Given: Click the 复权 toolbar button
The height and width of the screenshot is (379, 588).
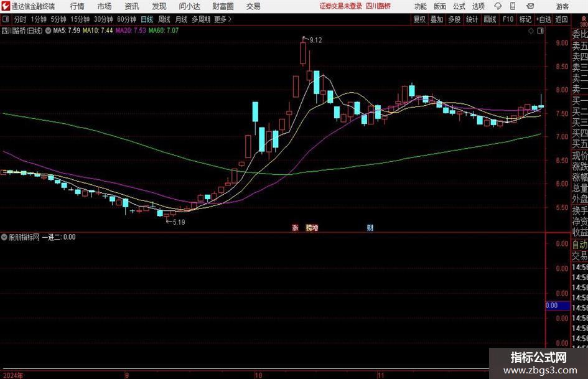Looking at the screenshot, I should (x=419, y=19).
